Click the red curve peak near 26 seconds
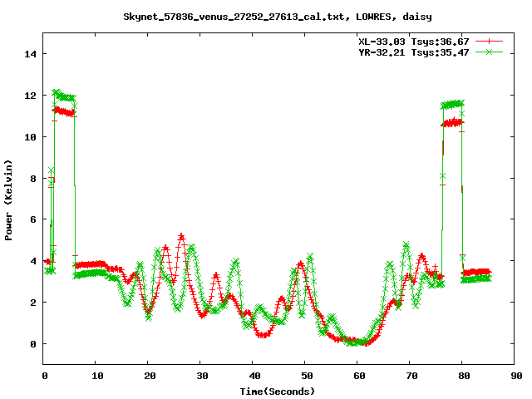 pyautogui.click(x=181, y=236)
